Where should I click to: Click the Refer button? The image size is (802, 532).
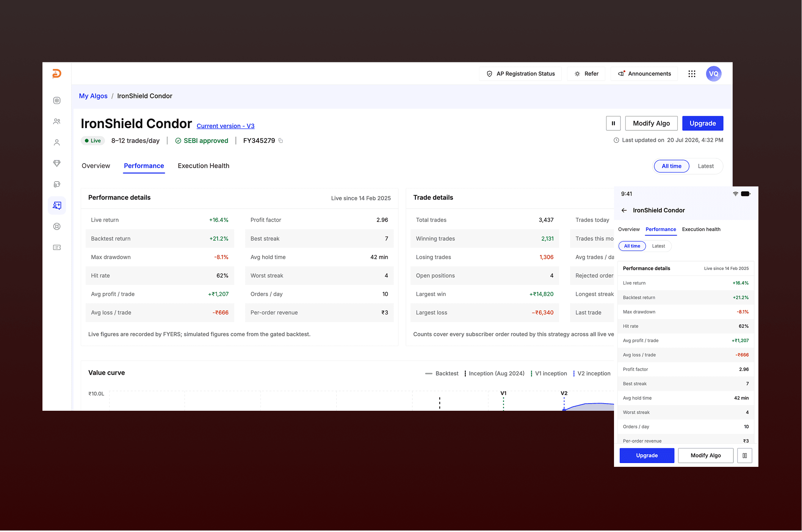[586, 74]
